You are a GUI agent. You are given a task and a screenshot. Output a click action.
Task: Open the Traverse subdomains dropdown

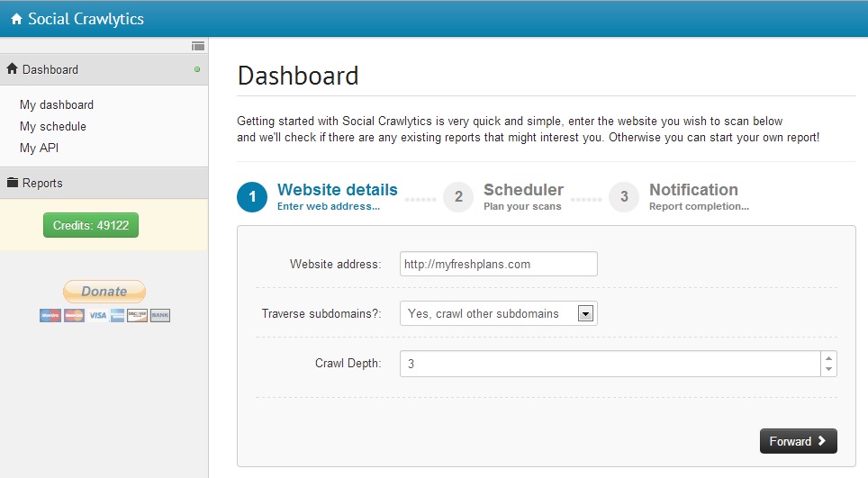[x=499, y=313]
